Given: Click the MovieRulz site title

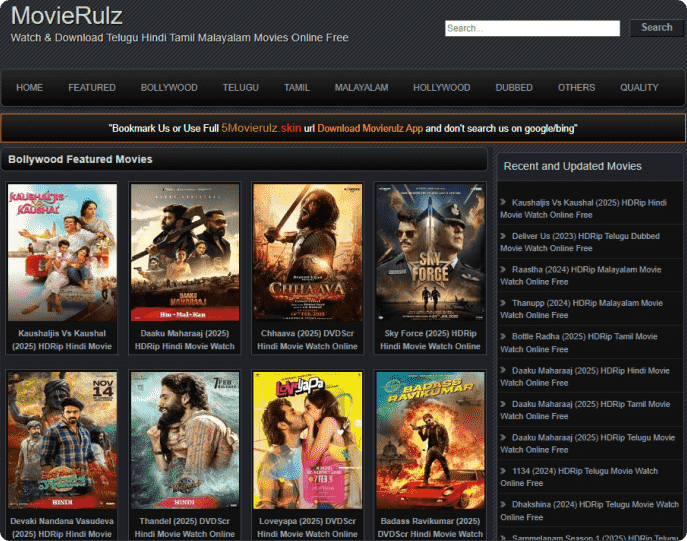Looking at the screenshot, I should 67,16.
